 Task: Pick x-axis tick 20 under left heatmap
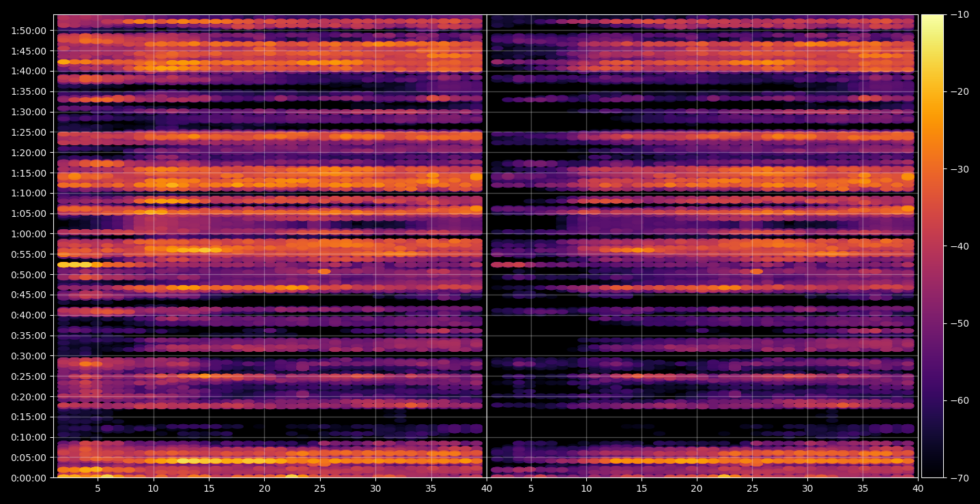point(264,489)
